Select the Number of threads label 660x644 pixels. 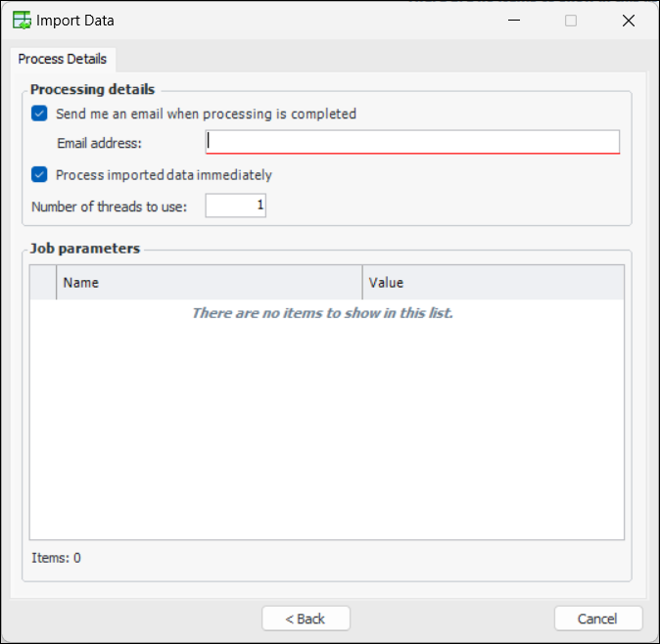(109, 207)
